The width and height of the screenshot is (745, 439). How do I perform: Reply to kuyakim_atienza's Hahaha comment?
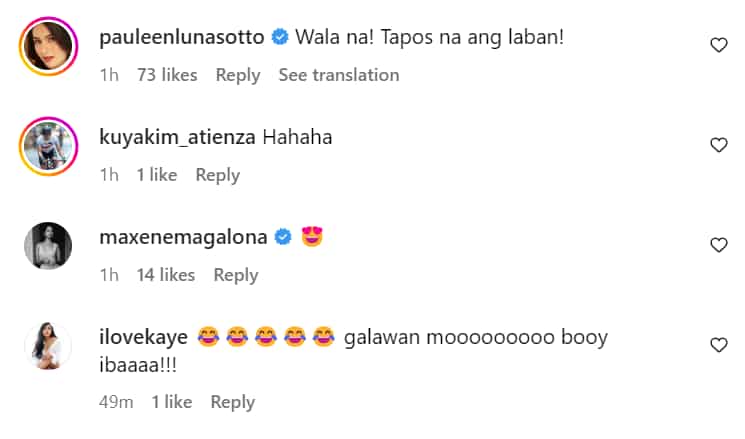click(x=218, y=175)
